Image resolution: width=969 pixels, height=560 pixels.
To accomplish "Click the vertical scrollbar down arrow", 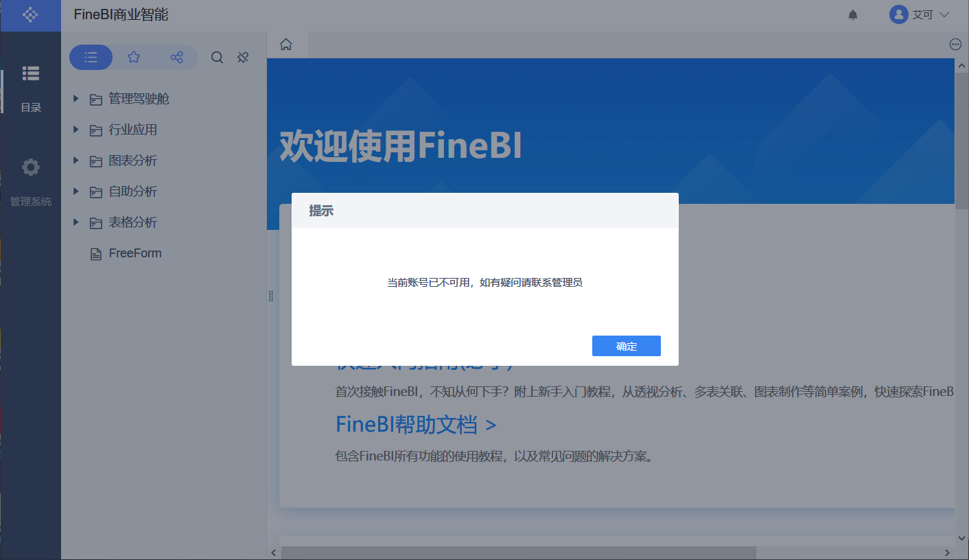I will 962,539.
